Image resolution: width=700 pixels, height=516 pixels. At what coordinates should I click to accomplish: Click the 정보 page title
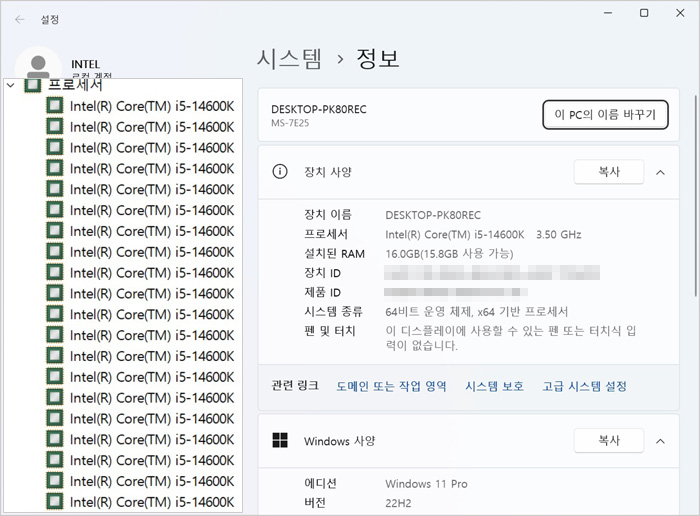coord(378,58)
